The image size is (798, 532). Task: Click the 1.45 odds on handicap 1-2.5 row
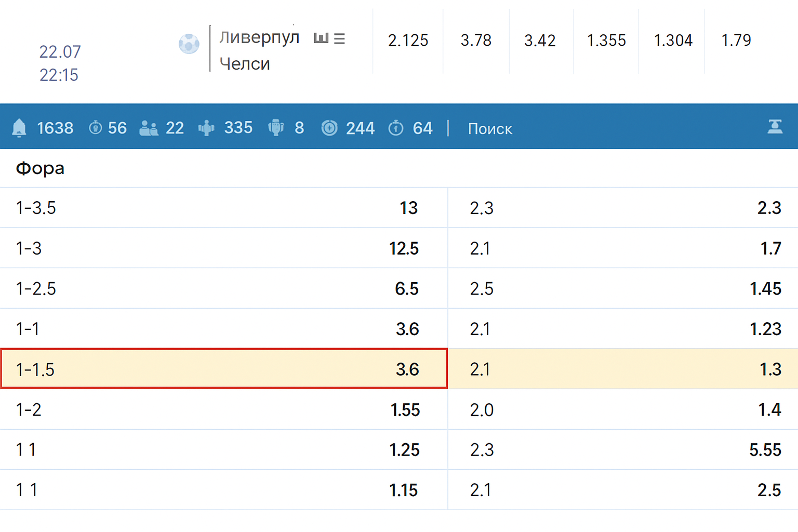click(767, 288)
